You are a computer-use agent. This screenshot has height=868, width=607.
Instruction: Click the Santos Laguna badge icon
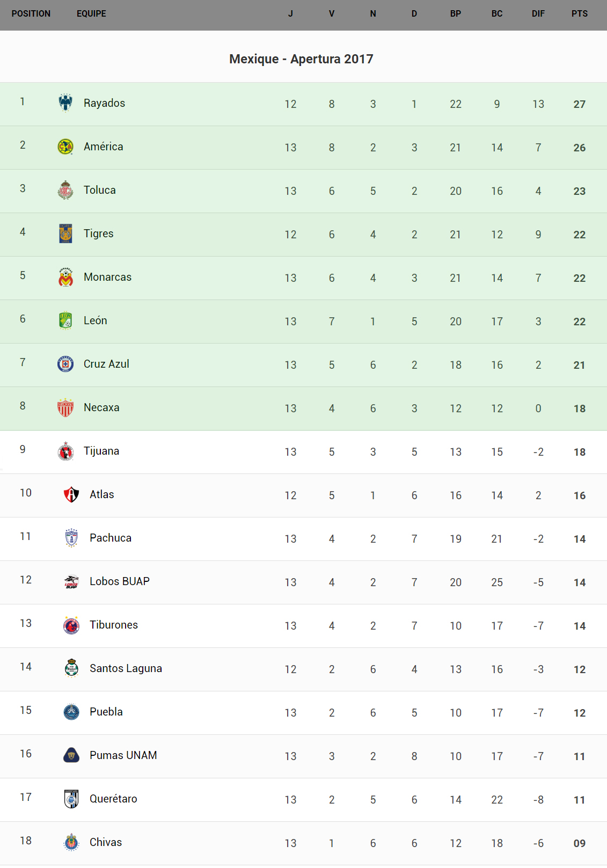(71, 668)
